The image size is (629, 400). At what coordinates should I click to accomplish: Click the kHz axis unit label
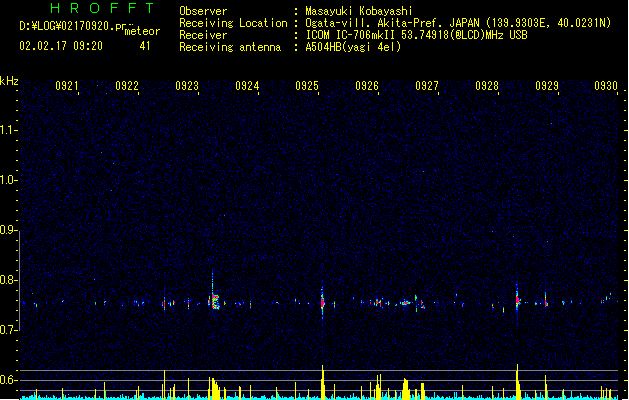tap(9, 81)
